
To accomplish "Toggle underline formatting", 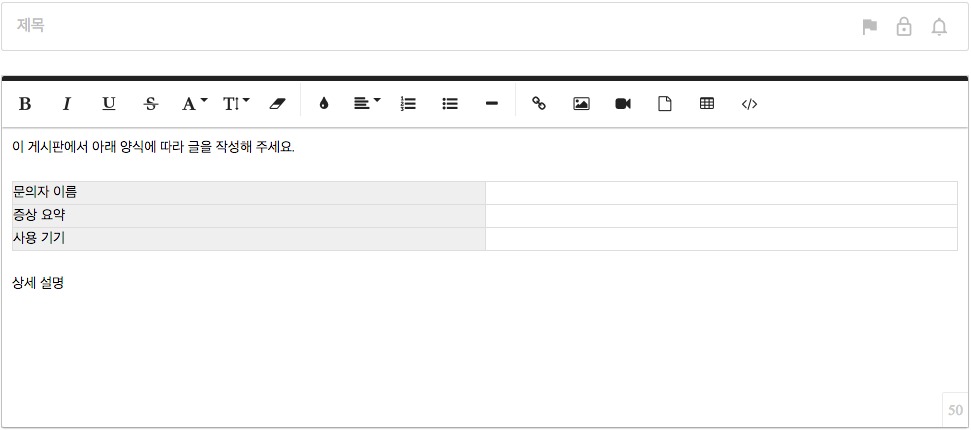I will pyautogui.click(x=109, y=104).
